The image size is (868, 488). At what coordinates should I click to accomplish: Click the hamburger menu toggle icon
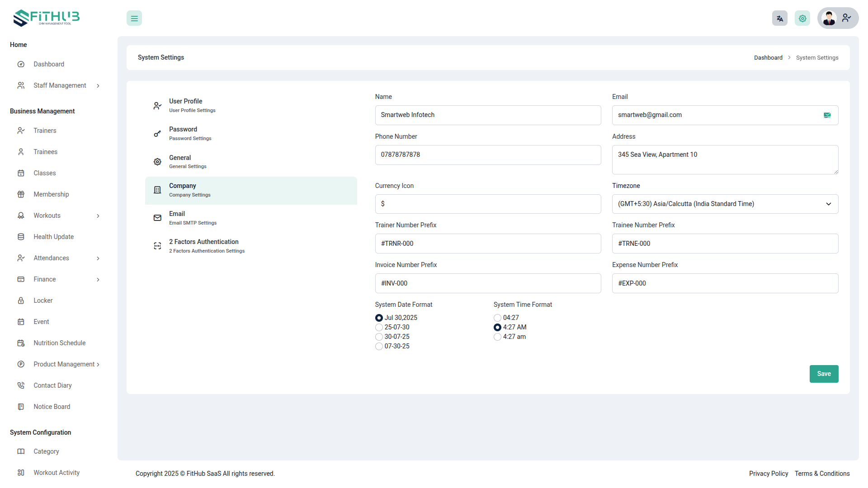[x=134, y=19]
